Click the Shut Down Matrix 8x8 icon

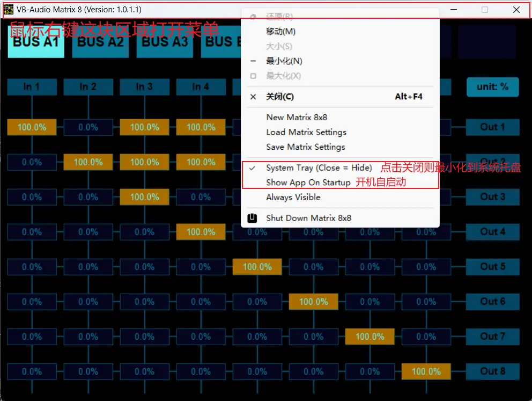point(253,218)
